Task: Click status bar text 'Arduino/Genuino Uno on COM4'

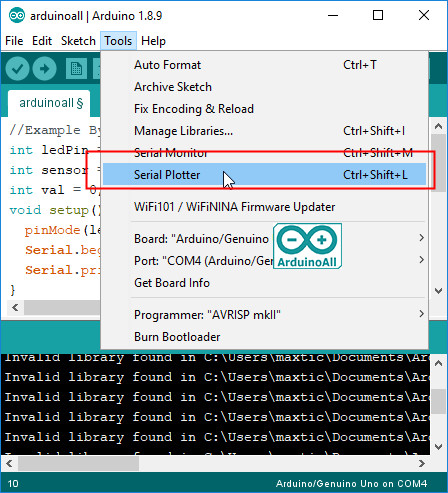Action: pos(351,484)
